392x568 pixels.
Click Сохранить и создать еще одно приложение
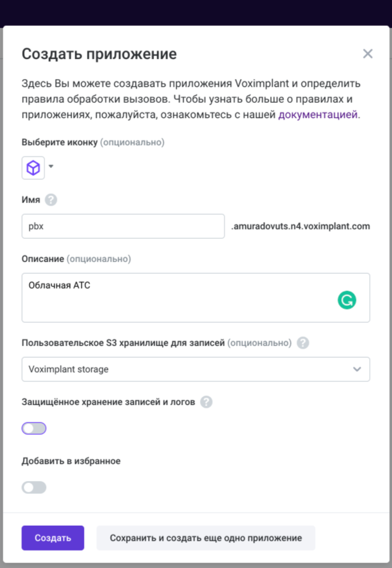(206, 538)
